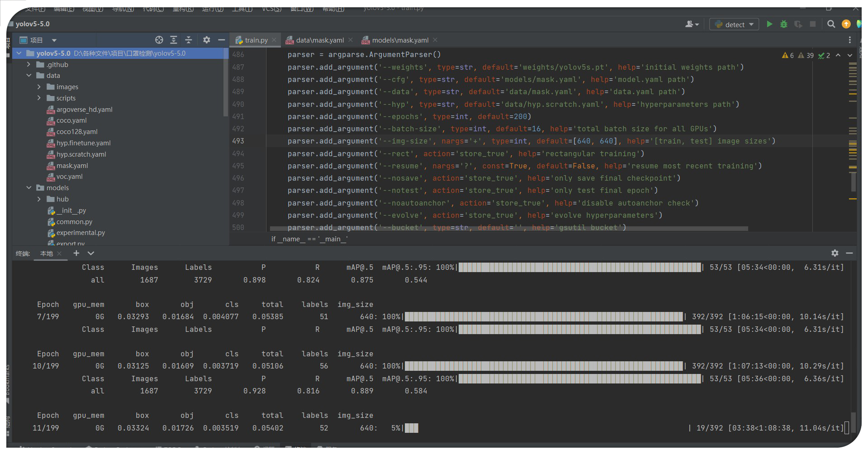The height and width of the screenshot is (455, 868).
Task: Place cursor on the --batch-size argument line
Action: [502, 129]
